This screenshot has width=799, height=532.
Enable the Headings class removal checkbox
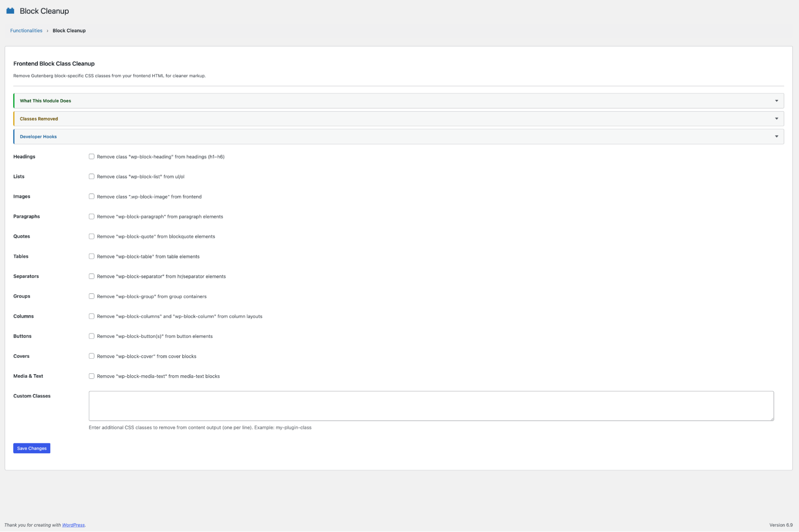click(92, 157)
